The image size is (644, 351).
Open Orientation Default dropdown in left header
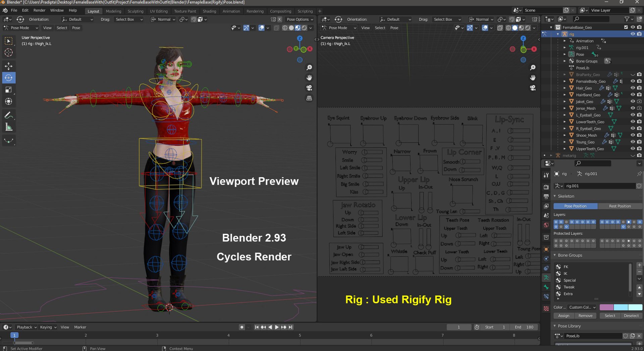77,19
